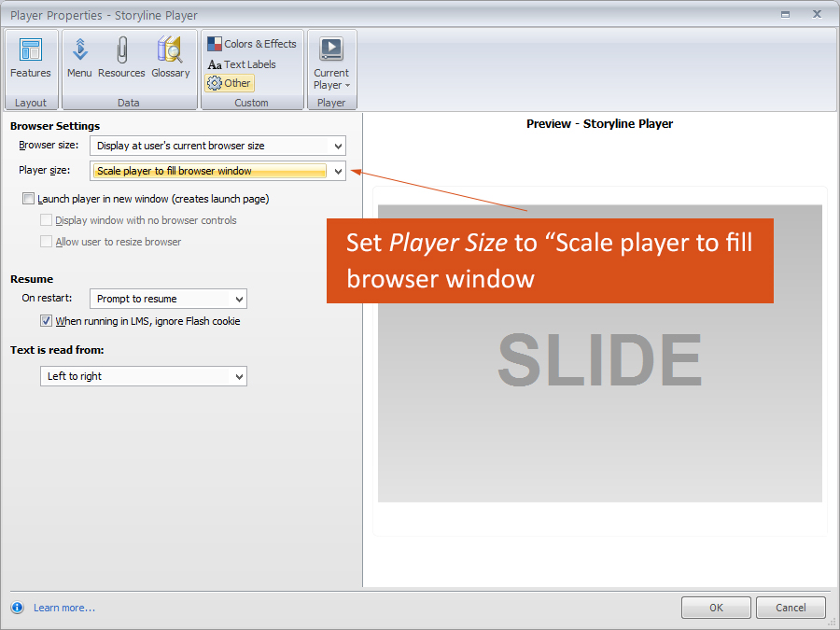Expand the Player size dropdown arrow
This screenshot has height=630, width=840.
[x=338, y=172]
